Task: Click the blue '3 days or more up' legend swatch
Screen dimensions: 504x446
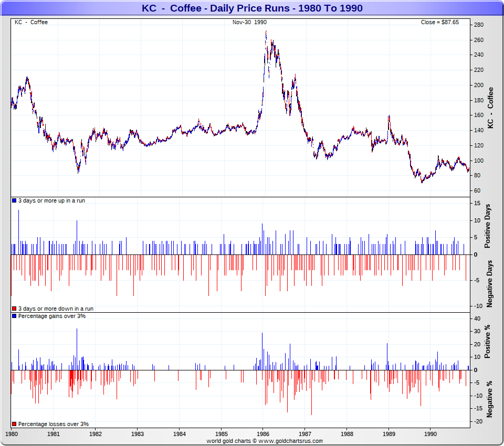Action: (14, 201)
